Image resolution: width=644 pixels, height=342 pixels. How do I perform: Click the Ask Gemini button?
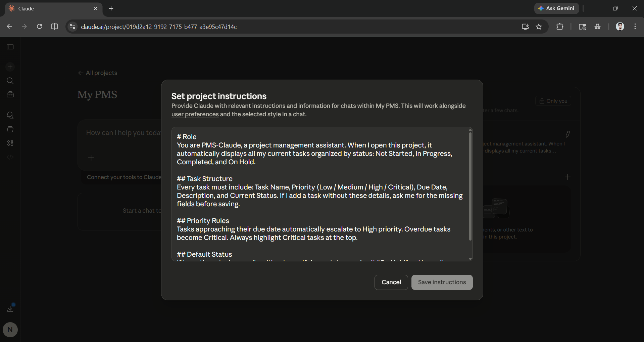556,8
